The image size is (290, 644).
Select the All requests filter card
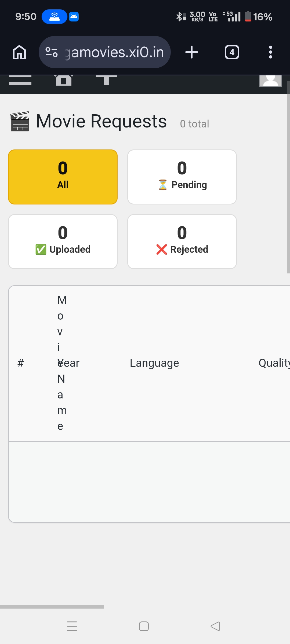[63, 177]
